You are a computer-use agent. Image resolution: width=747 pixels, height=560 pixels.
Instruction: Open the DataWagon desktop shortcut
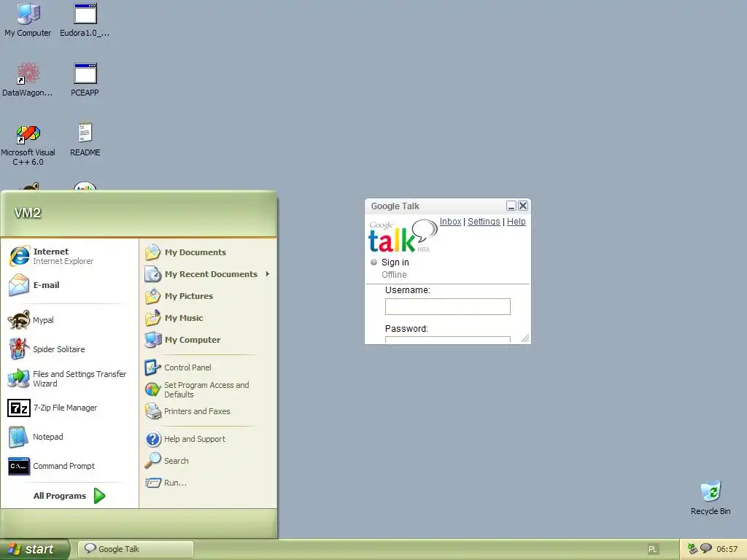click(28, 79)
